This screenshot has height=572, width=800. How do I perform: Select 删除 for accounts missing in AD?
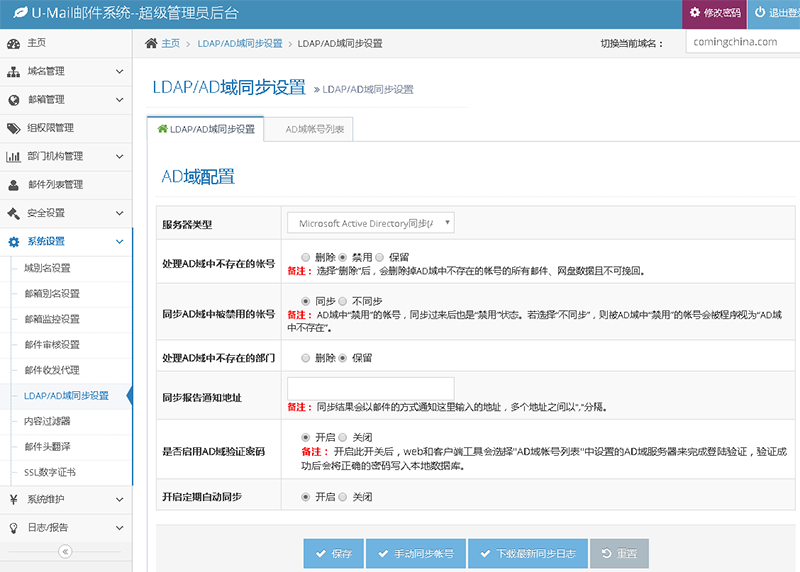click(x=306, y=257)
